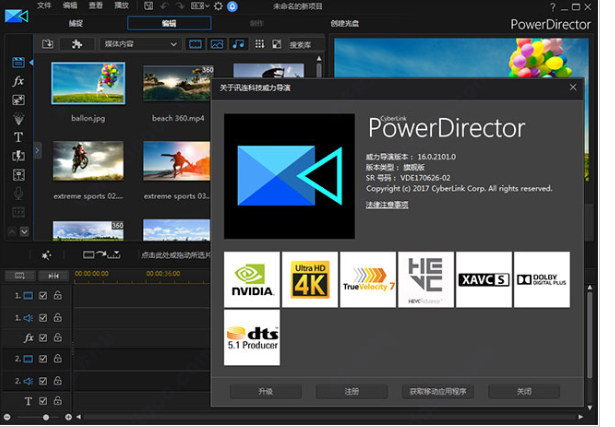Click the 获取移动应用程序 button
This screenshot has height=427, width=615.
[x=438, y=391]
